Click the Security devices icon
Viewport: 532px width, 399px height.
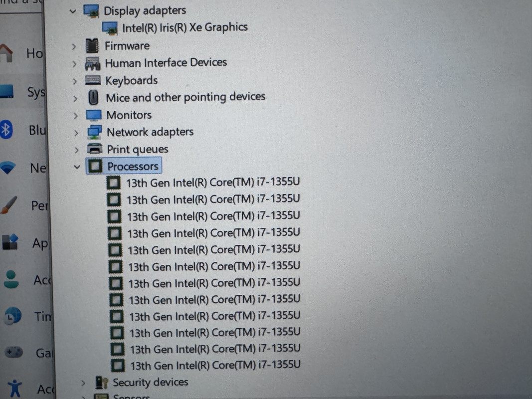[x=101, y=383]
